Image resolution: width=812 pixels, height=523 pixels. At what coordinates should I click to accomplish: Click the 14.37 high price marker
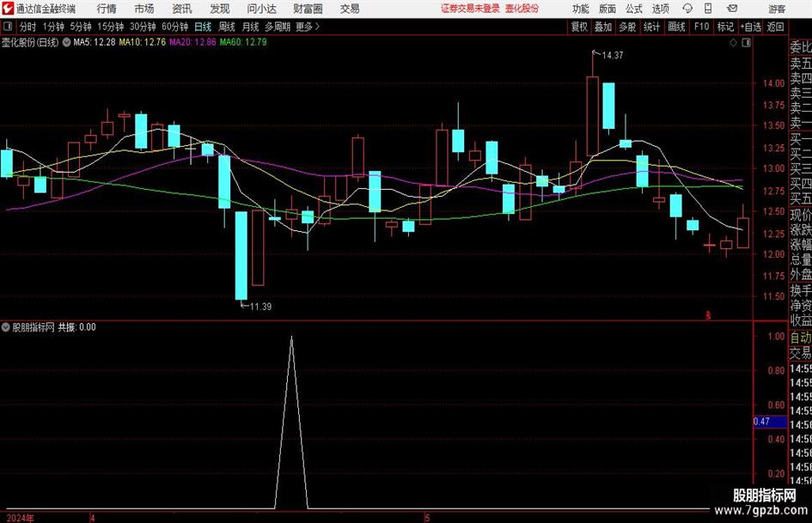tap(612, 56)
